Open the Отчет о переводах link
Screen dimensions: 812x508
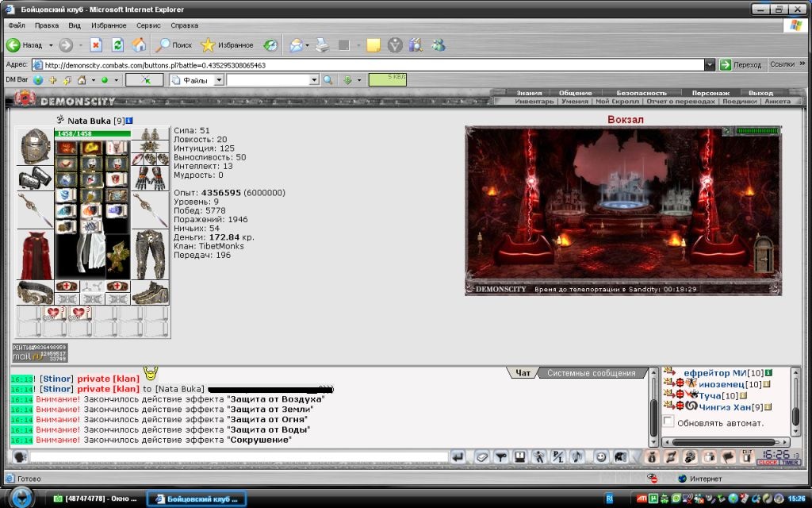[680, 102]
